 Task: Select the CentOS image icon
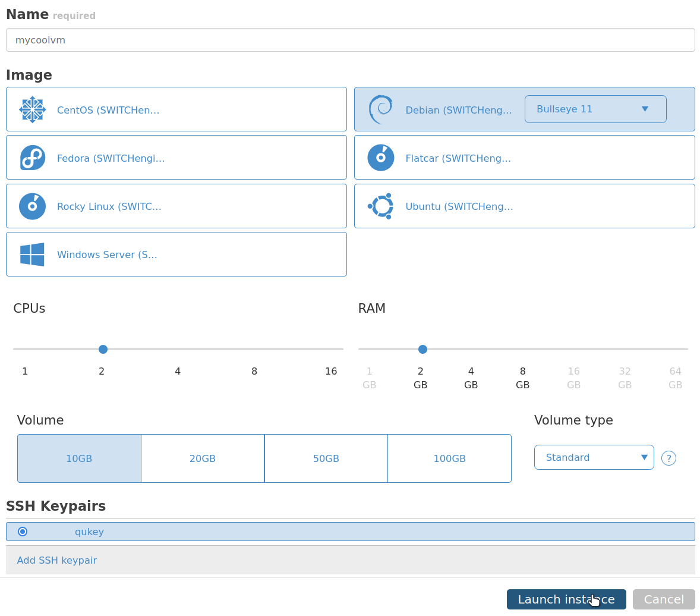32,110
